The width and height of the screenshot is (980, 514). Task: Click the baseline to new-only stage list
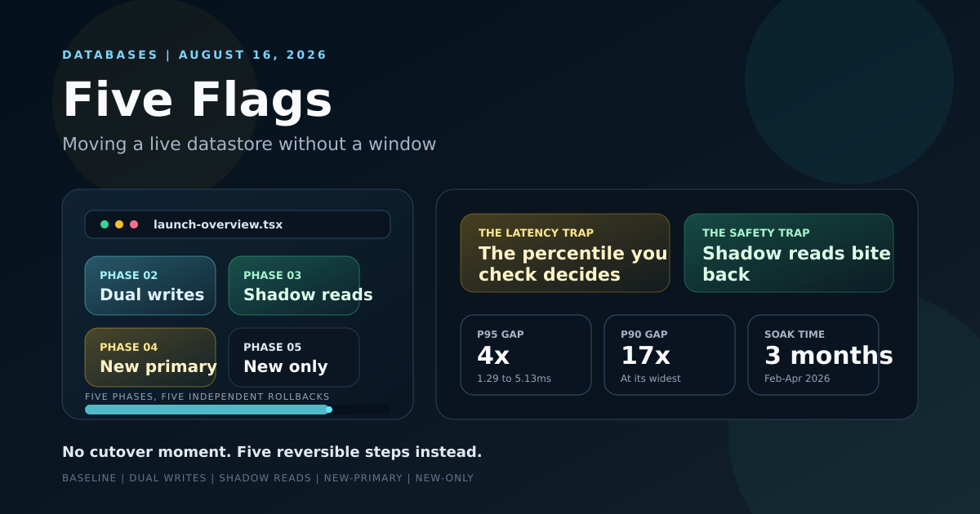[268, 478]
